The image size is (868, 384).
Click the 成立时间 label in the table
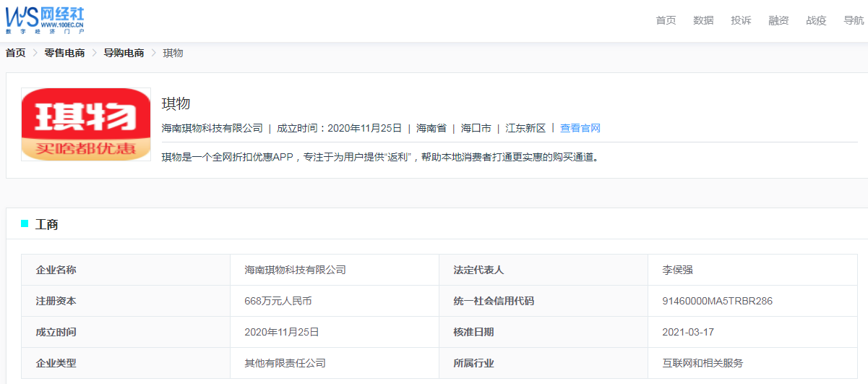tap(56, 332)
